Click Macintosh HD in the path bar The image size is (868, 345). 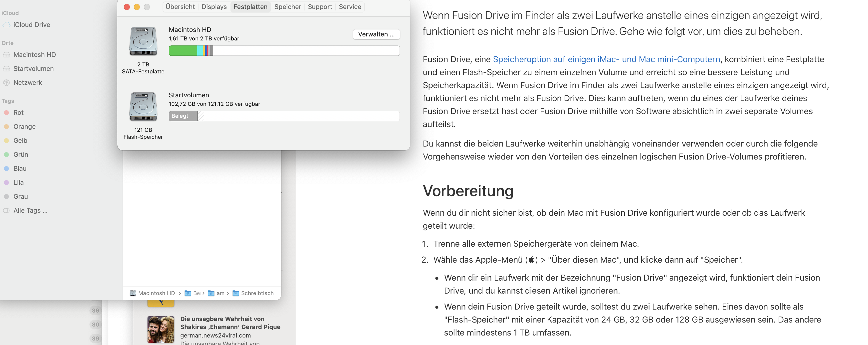(156, 293)
